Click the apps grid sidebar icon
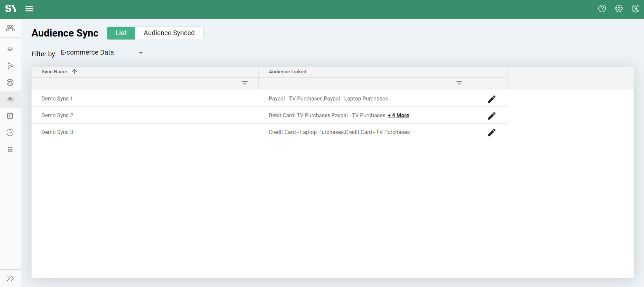The width and height of the screenshot is (644, 287). [x=10, y=149]
